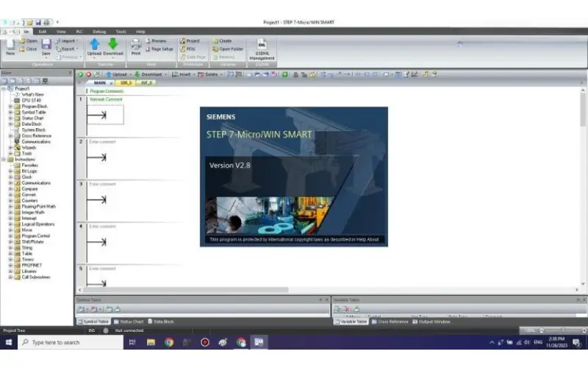Adjust the zoom slider in status bar
Screen dimensions: 588x368
[x=562, y=330]
